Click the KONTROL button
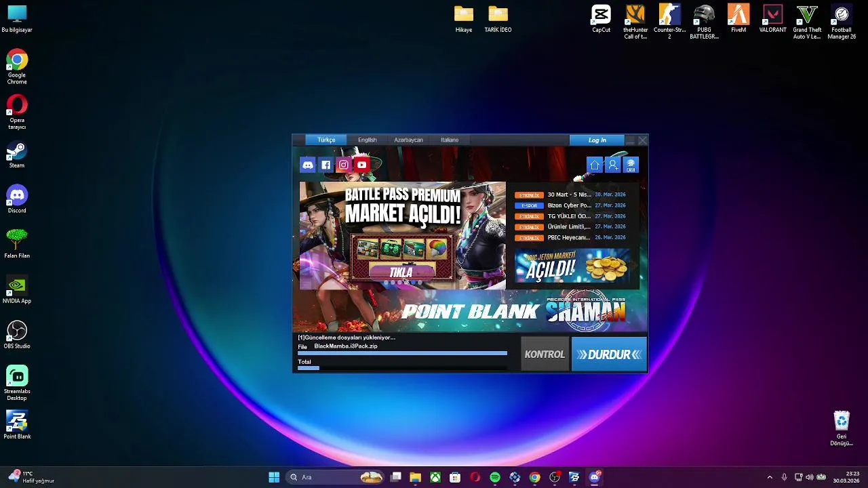 [545, 354]
